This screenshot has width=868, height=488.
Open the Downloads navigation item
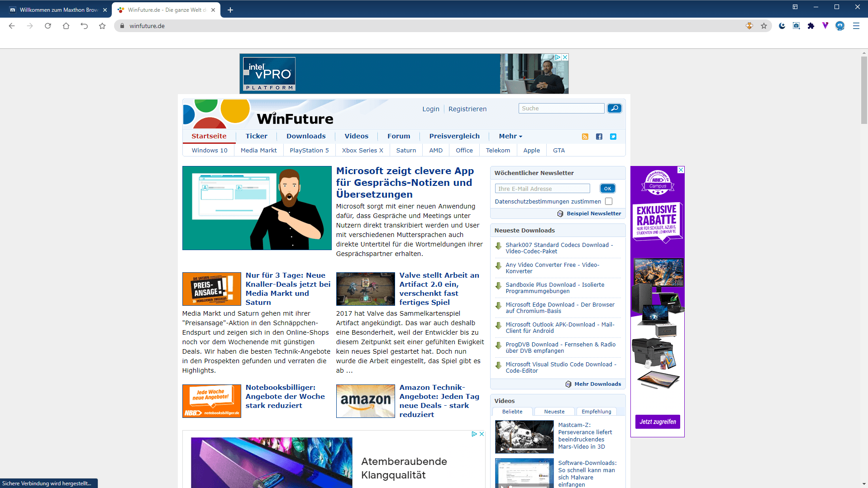306,136
